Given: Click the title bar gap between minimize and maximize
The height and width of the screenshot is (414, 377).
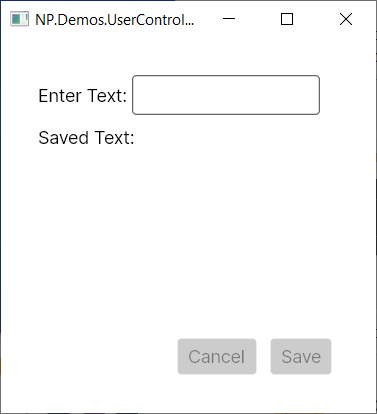Looking at the screenshot, I should click(x=258, y=19).
